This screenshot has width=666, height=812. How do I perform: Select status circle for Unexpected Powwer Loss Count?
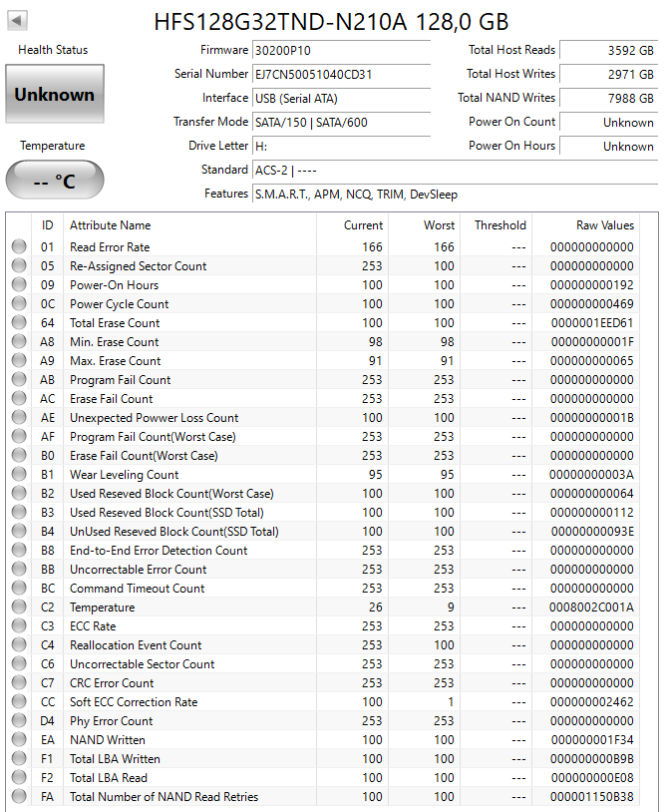[x=19, y=417]
